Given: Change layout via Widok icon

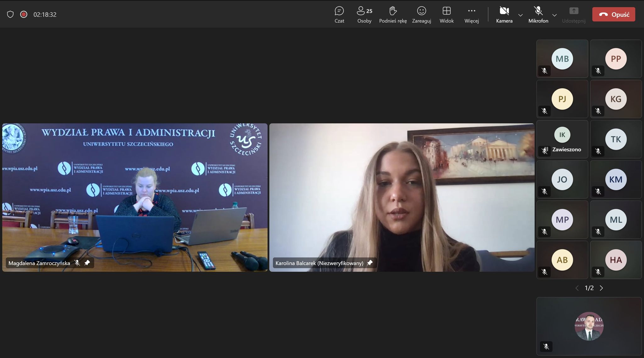Looking at the screenshot, I should (x=447, y=14).
